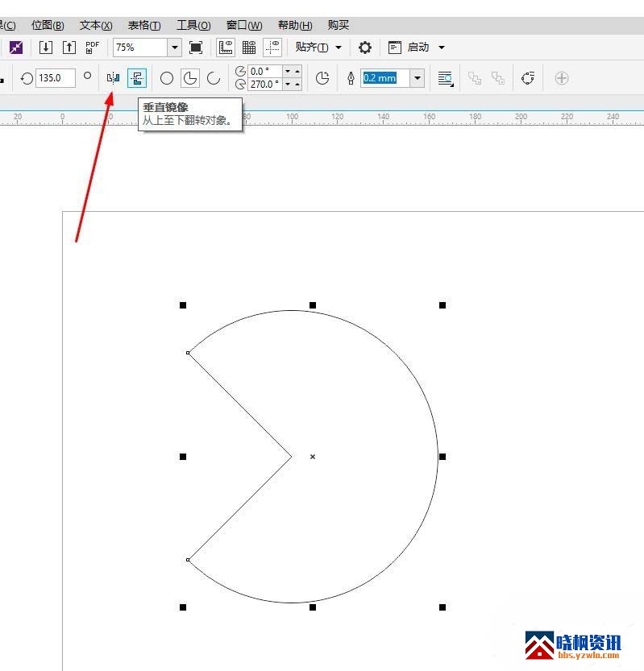The image size is (644, 671).
Task: Click the import icon
Action: pos(46,48)
